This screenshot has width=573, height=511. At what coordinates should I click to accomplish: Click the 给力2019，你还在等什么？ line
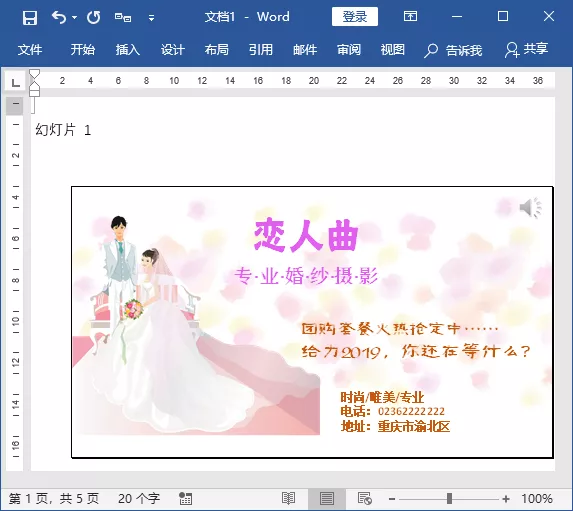tap(415, 351)
